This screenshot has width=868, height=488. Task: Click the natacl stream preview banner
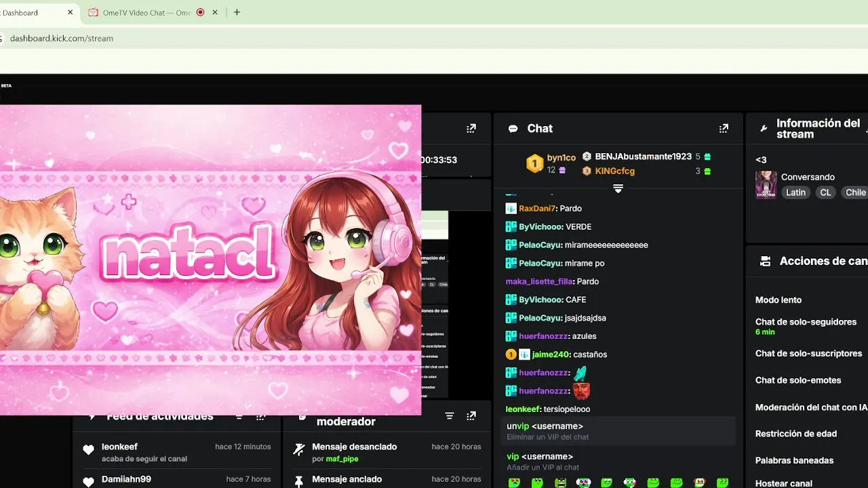pos(210,260)
